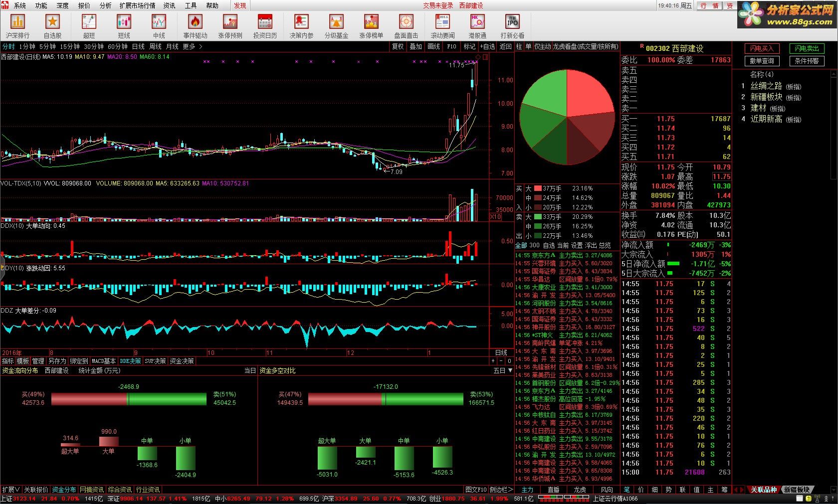This screenshot has width=838, height=504.
Task: Click the minus button beside the chart zoom controls
Action: (501, 361)
